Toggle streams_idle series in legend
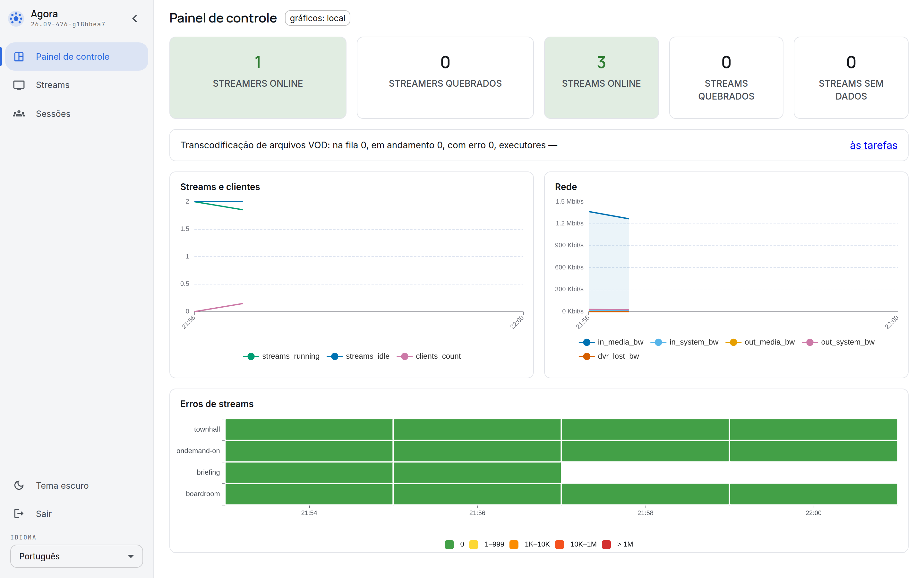This screenshot has height=578, width=924. point(358,356)
